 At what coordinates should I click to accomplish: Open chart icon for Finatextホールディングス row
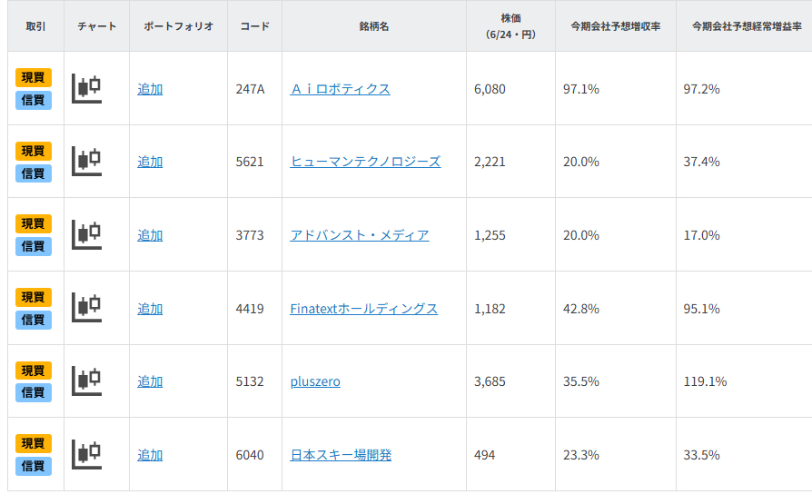(86, 308)
